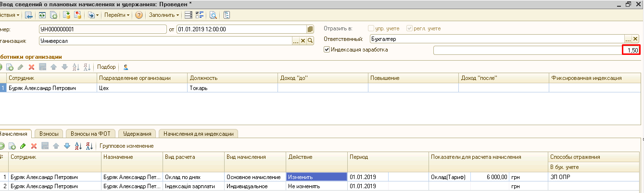Sort descending in the Начисления tab toolbar
The width and height of the screenshot is (644, 193).
(x=89, y=146)
